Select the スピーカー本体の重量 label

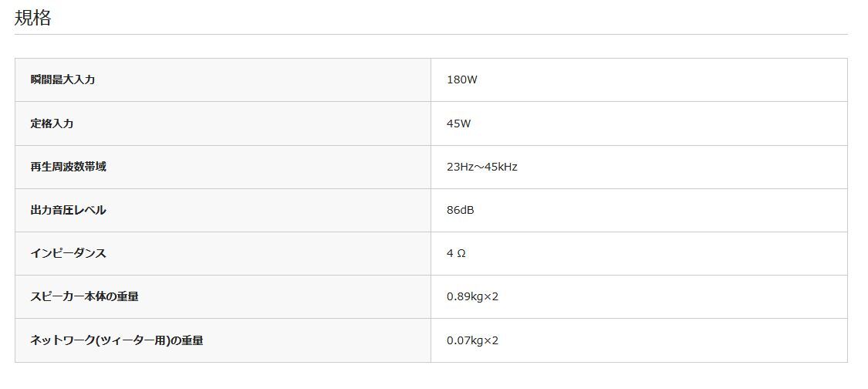pos(84,296)
